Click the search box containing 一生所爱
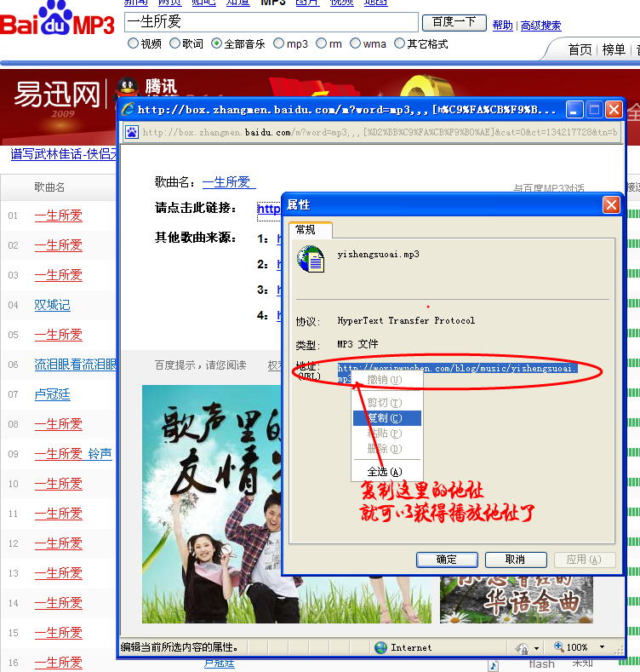 coord(271,22)
